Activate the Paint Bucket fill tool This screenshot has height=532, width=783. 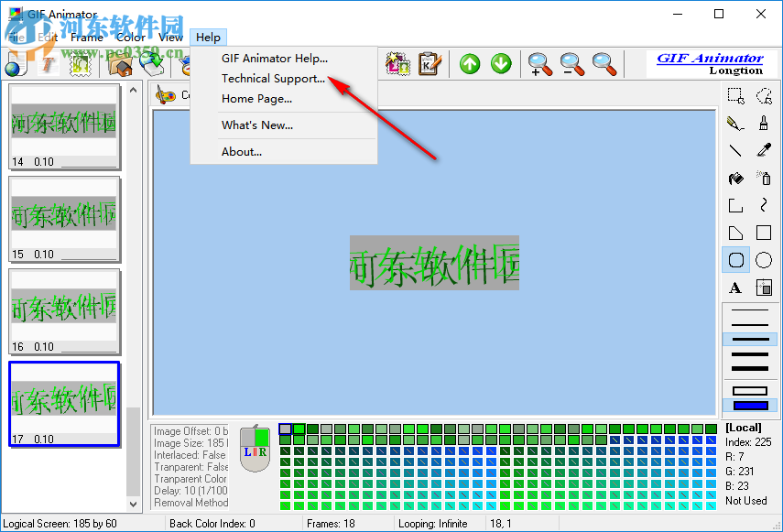click(x=734, y=179)
